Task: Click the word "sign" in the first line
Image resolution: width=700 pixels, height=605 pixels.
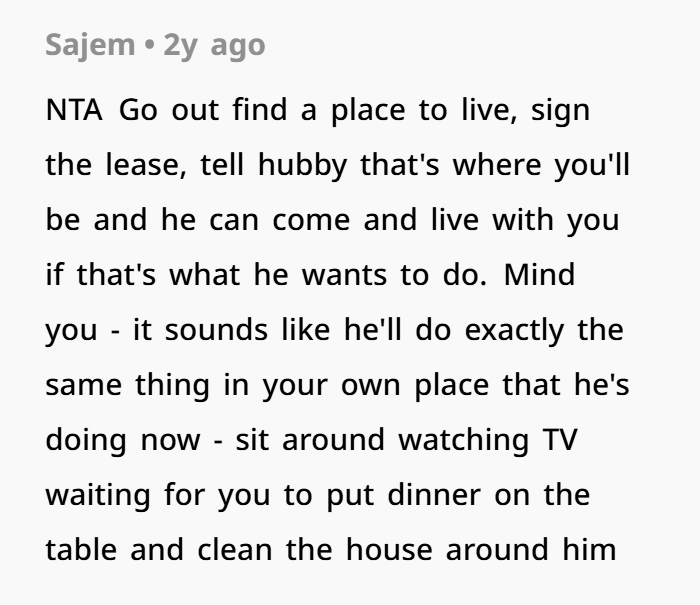Action: tap(560, 110)
